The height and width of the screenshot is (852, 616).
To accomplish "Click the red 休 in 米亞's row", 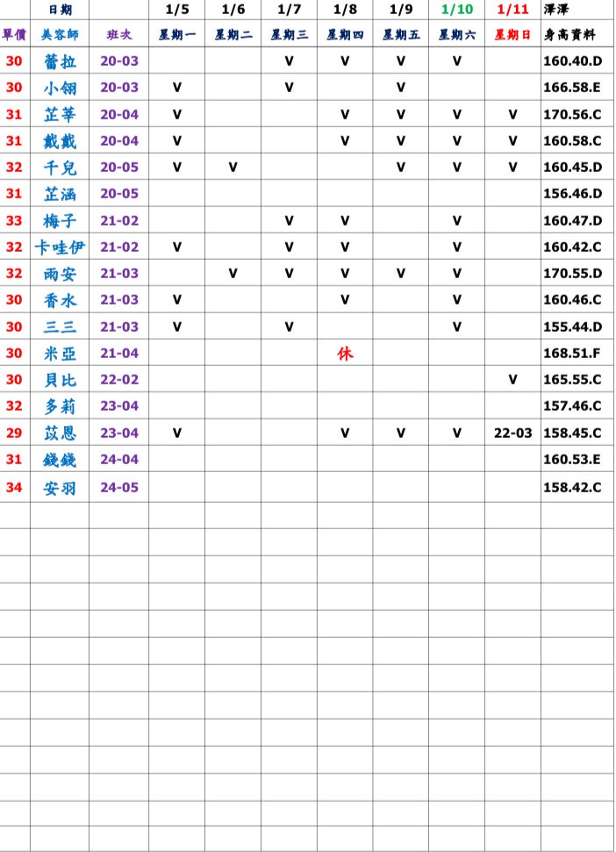I will click(345, 354).
